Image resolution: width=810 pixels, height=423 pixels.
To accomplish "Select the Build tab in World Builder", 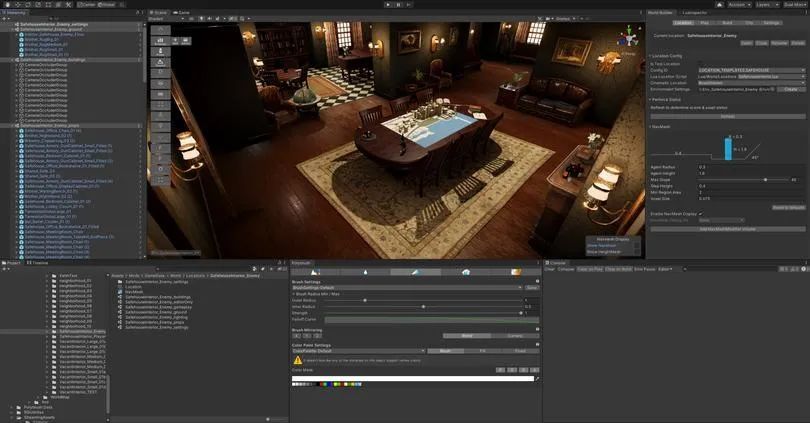I will pos(727,23).
